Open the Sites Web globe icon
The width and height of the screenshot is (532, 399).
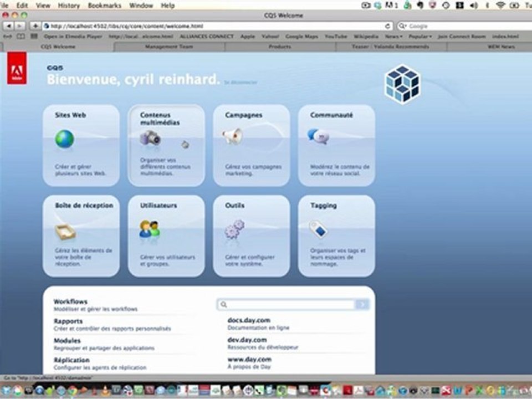pos(64,139)
